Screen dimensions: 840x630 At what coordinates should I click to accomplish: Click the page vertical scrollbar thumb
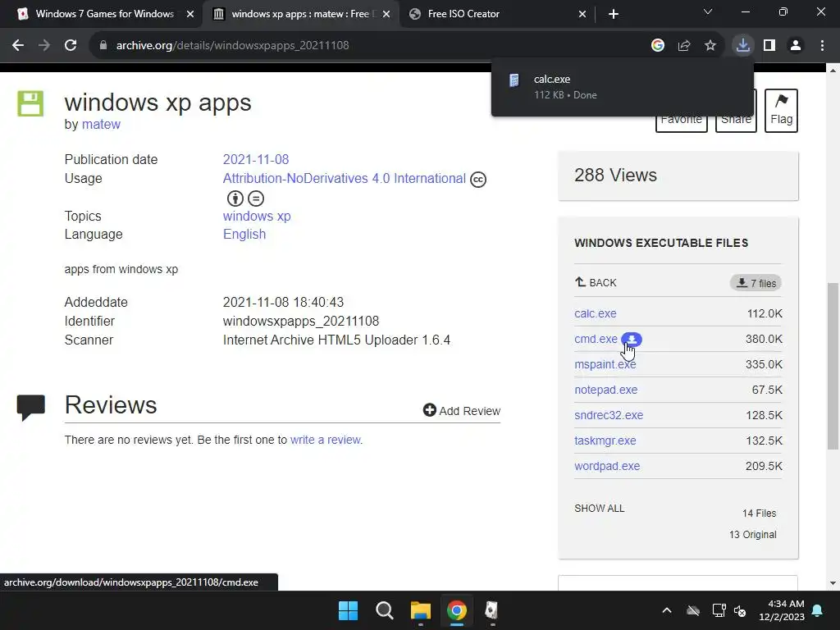click(x=833, y=366)
